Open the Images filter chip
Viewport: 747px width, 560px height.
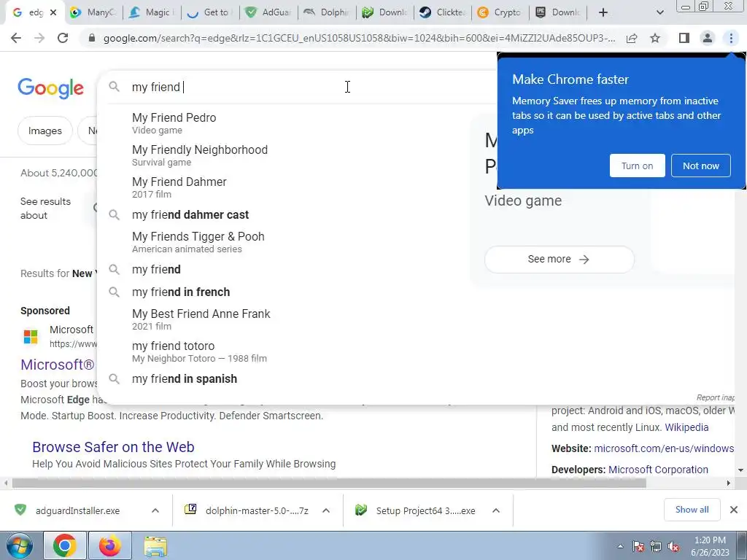44,131
